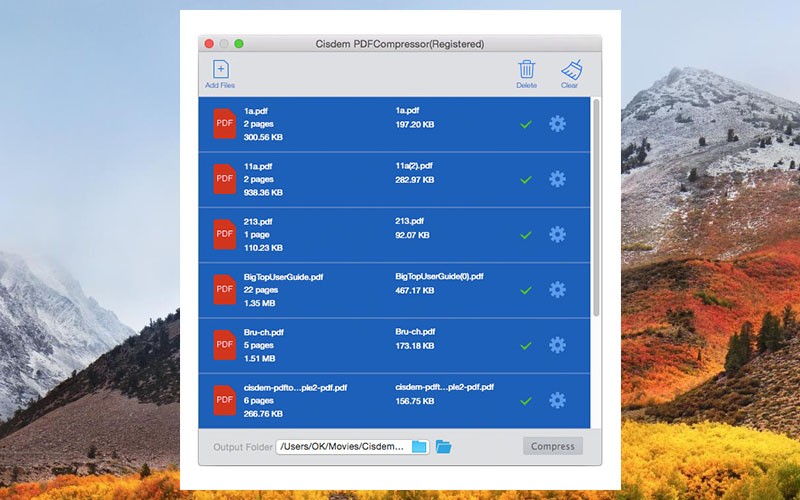Select the 1a.pdf source file name

tap(256, 111)
